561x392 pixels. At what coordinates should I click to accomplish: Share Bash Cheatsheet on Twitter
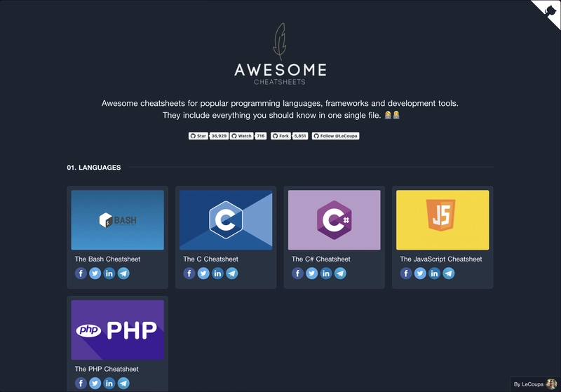pyautogui.click(x=95, y=273)
